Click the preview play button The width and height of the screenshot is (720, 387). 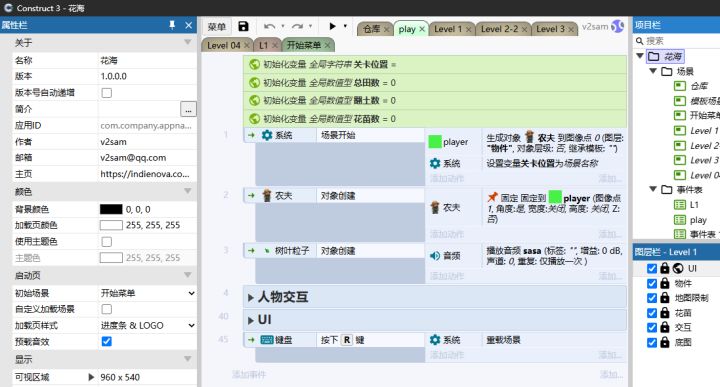[332, 26]
